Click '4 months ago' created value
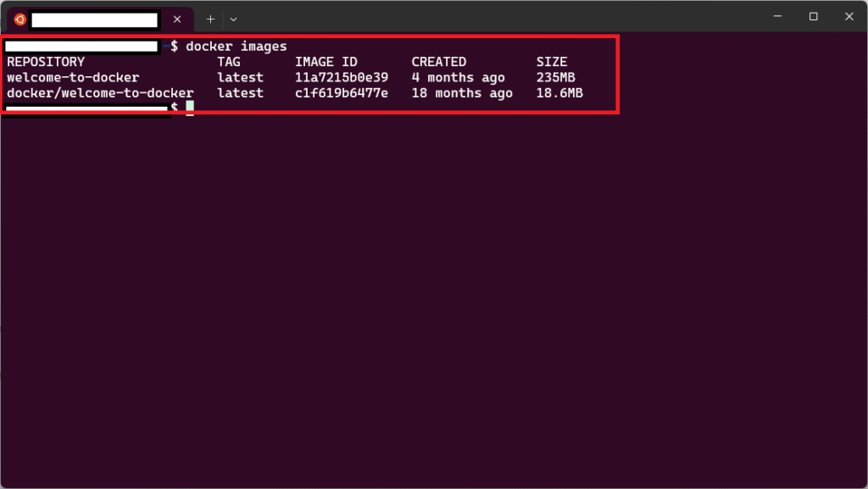The height and width of the screenshot is (489, 868). click(459, 77)
